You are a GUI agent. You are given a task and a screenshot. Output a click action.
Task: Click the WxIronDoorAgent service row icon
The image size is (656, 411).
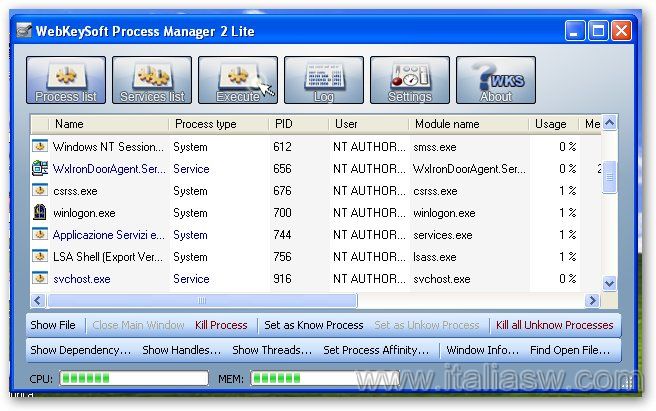pos(40,168)
